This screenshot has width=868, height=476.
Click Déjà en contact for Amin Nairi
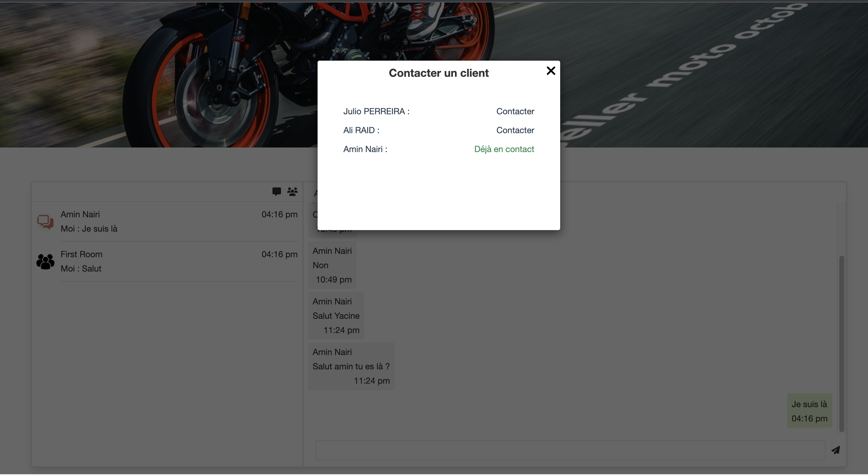coord(504,149)
